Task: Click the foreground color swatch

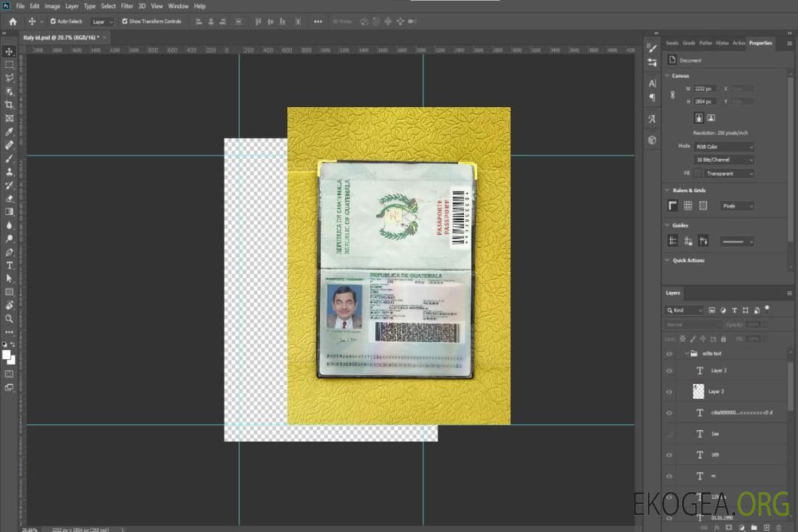Action: (x=7, y=355)
